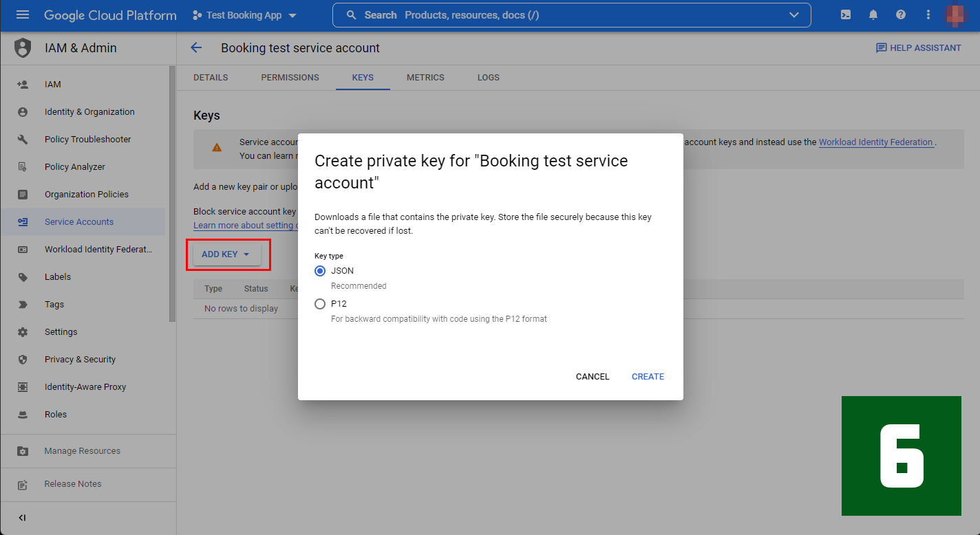
Task: Select the P12 key type
Action: tap(320, 303)
